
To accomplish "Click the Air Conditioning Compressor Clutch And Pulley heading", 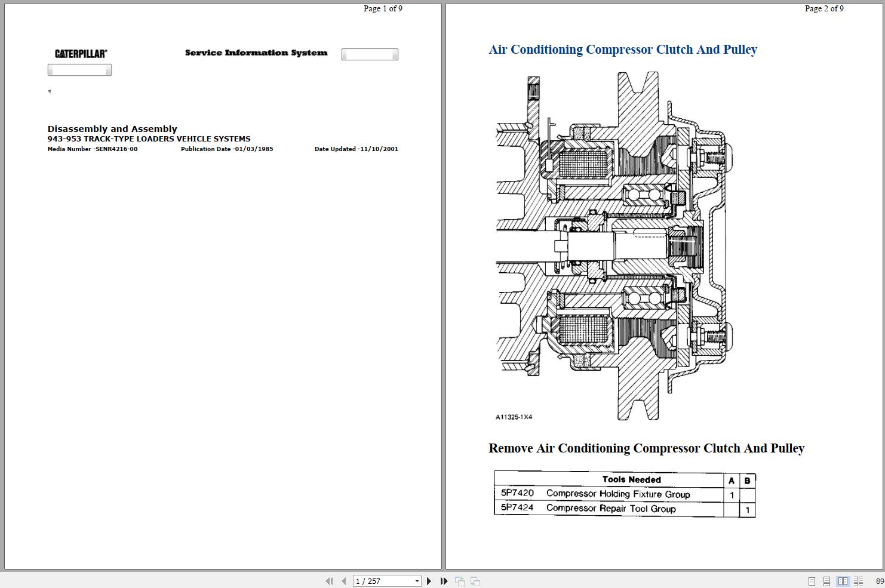I will (623, 50).
